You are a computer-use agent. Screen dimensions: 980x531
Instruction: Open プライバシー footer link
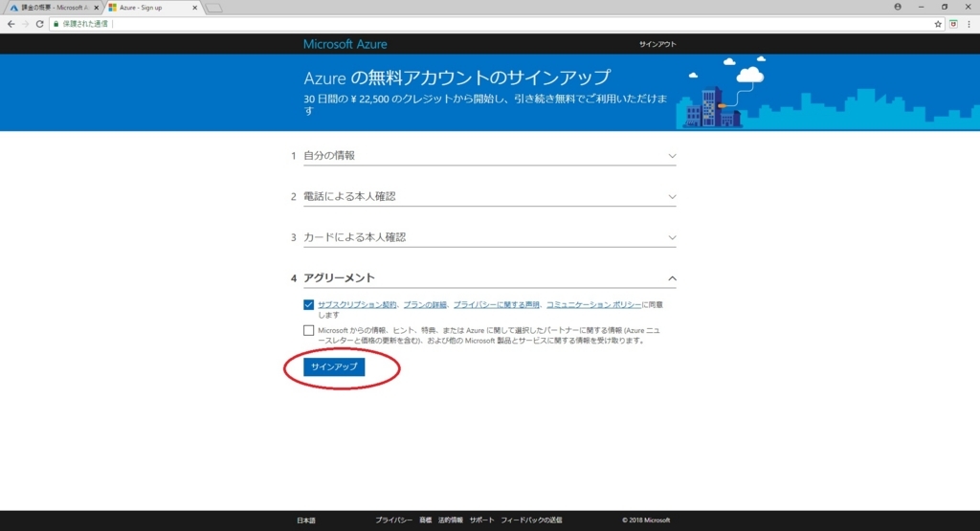tap(393, 520)
